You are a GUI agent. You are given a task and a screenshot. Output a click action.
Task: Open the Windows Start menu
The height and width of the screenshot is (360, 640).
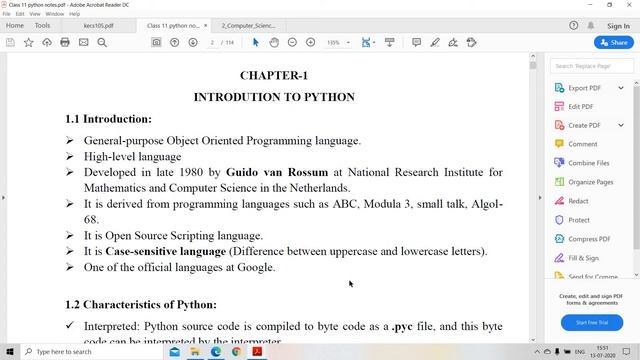10,351
